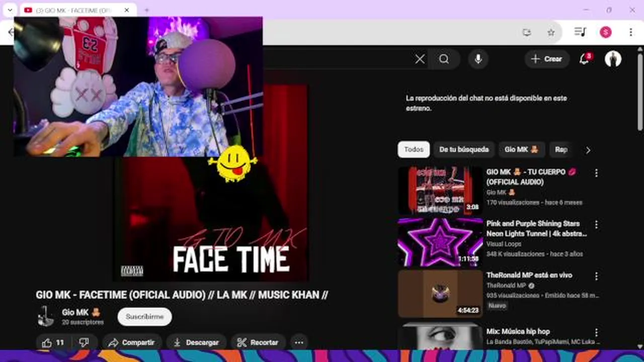Dislike the video with thumbs down
The image size is (644, 362).
point(84,342)
